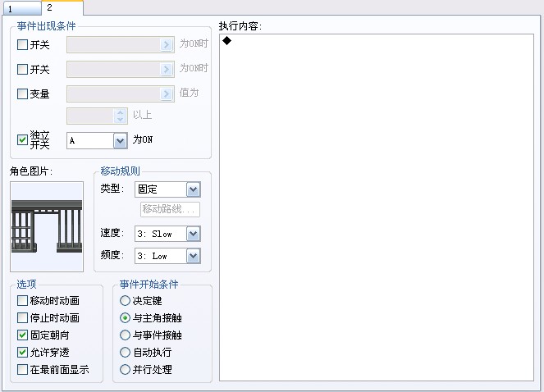
Task: Uncheck 允许穿透 option
Action: pos(43,352)
